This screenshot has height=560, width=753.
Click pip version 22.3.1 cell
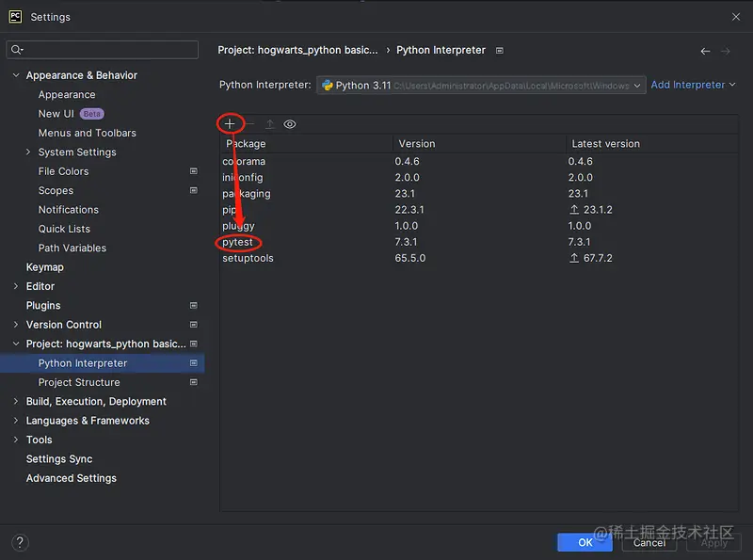(409, 209)
